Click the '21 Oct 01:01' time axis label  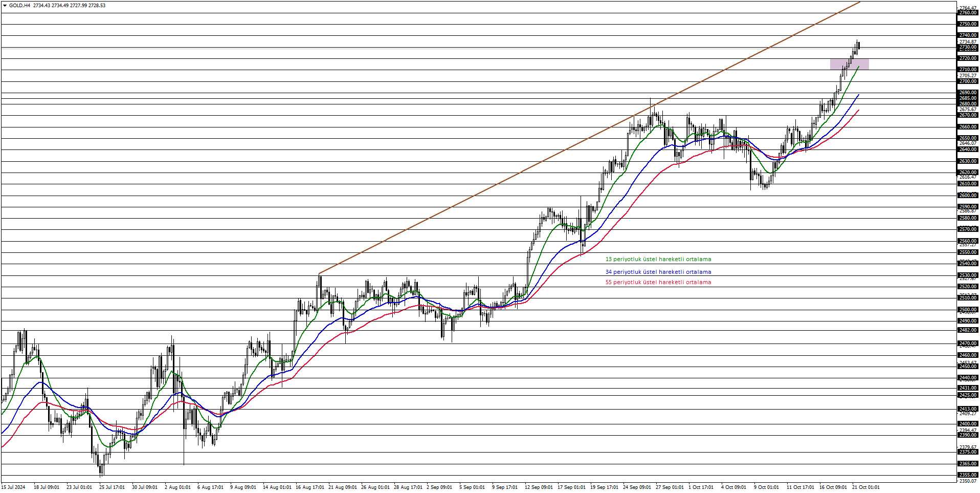pyautogui.click(x=866, y=487)
